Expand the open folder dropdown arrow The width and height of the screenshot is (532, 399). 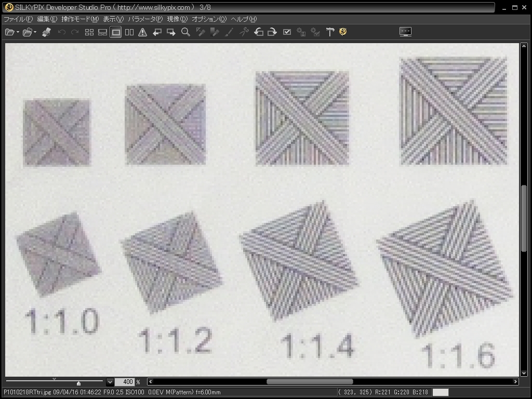pos(35,32)
